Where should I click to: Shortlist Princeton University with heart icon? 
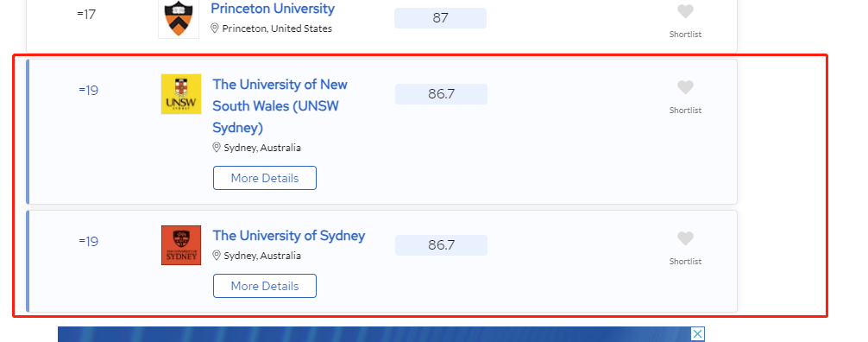point(685,11)
